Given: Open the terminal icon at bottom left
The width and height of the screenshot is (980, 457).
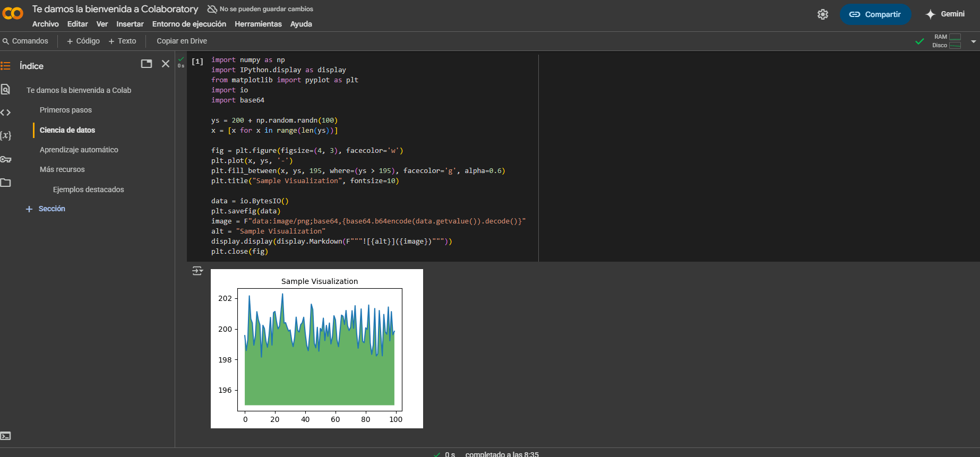Looking at the screenshot, I should point(5,436).
